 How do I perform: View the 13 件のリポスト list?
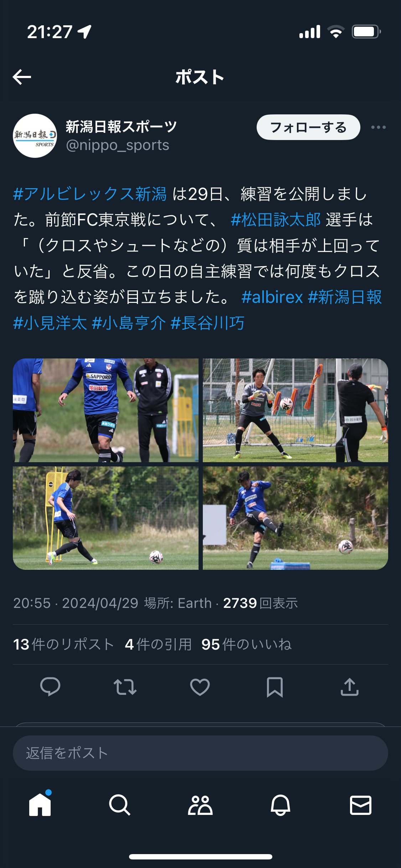63,644
